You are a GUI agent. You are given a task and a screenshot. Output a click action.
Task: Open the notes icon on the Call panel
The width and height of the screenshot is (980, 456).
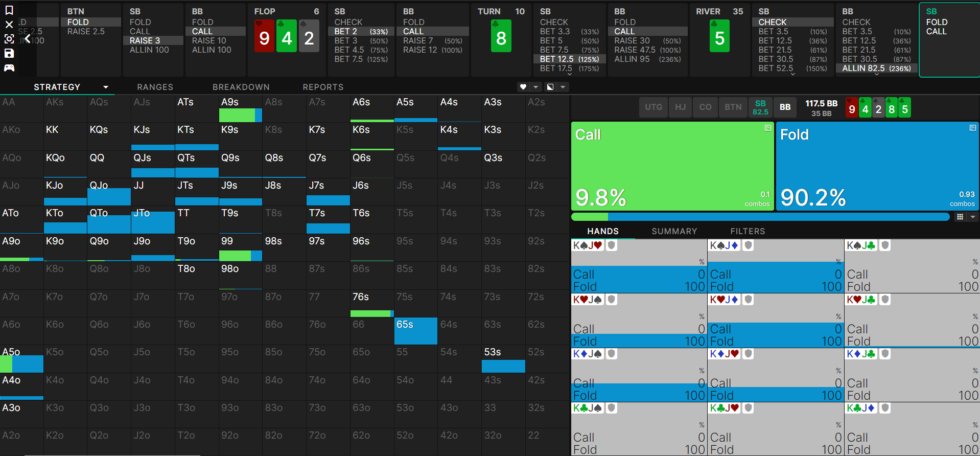767,128
